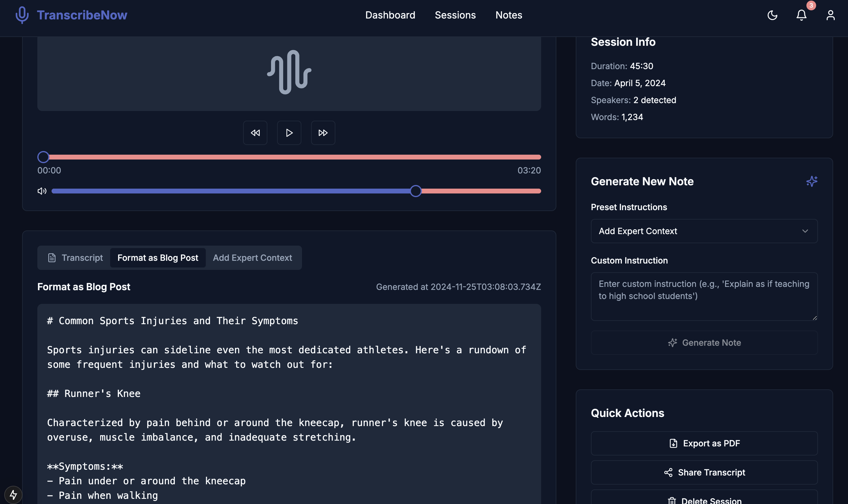Open notifications via the bell icon

coord(801,15)
